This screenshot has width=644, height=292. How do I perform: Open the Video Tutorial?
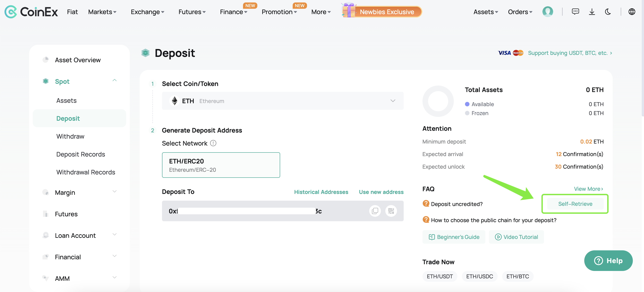point(516,237)
